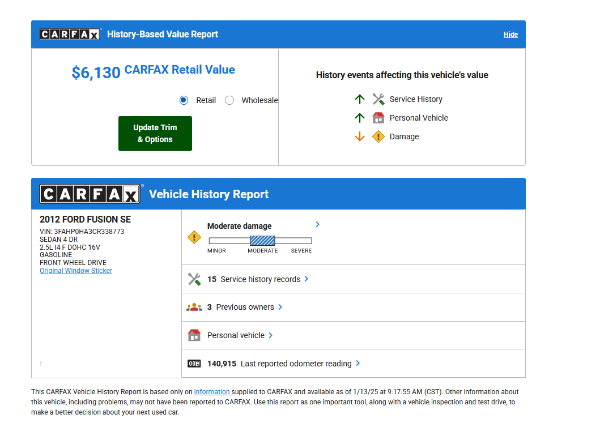600x427 pixels.
Task: Click the tools icon beside 15 Service history records
Action: [194, 279]
